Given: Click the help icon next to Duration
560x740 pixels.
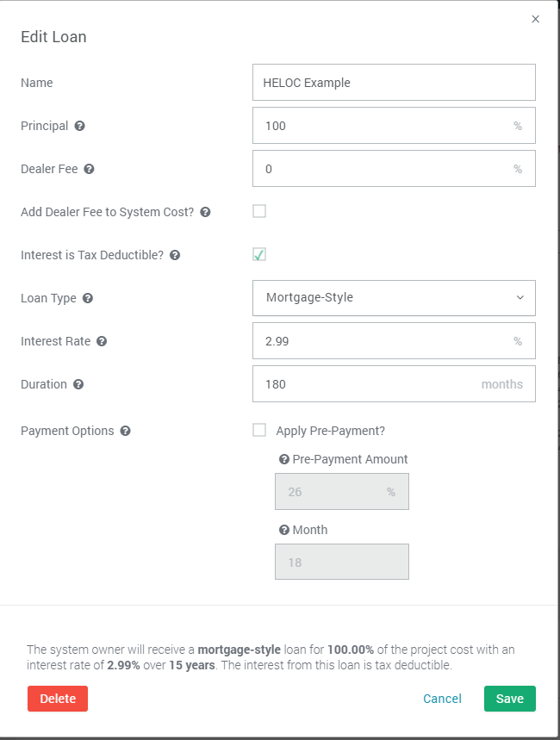Looking at the screenshot, I should [78, 384].
